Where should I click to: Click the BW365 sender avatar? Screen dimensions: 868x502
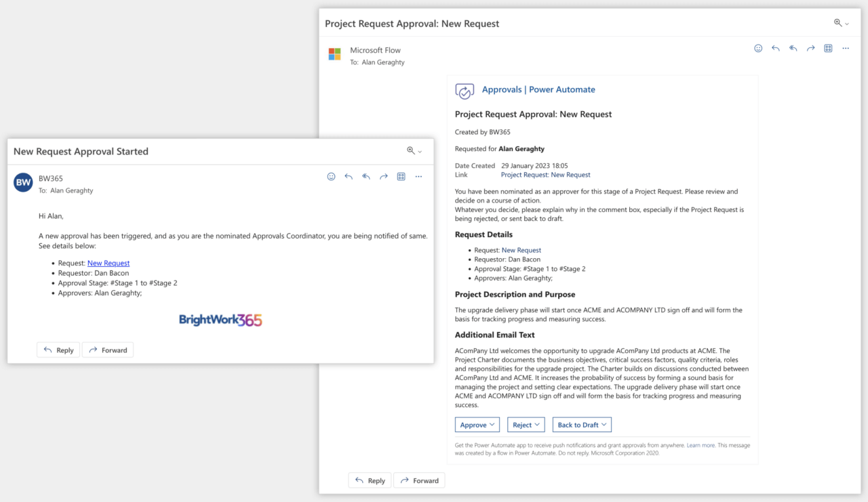pos(22,182)
